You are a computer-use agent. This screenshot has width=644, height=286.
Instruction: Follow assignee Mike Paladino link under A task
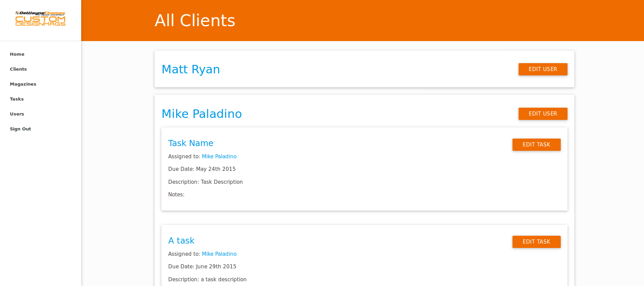[219, 254]
